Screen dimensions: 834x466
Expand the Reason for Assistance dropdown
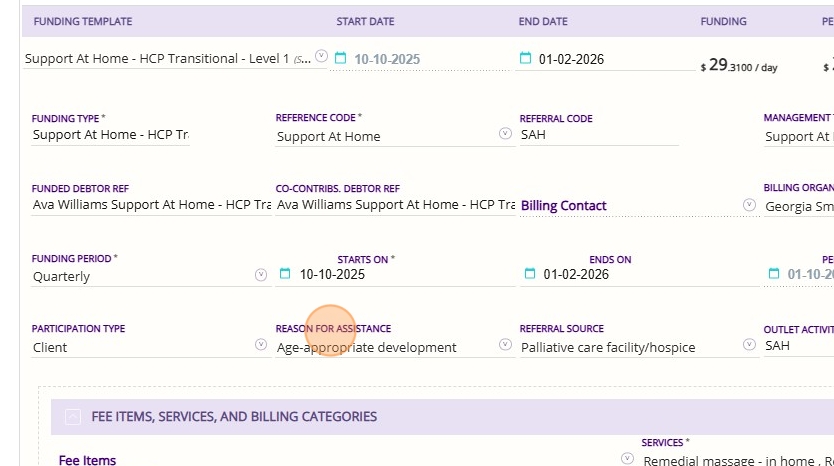click(505, 345)
